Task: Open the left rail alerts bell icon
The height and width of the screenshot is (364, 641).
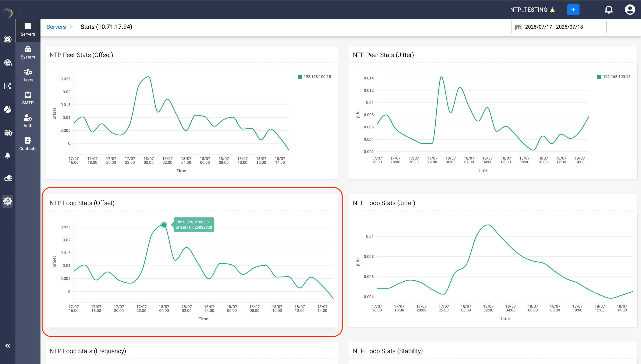Action: [x=8, y=156]
